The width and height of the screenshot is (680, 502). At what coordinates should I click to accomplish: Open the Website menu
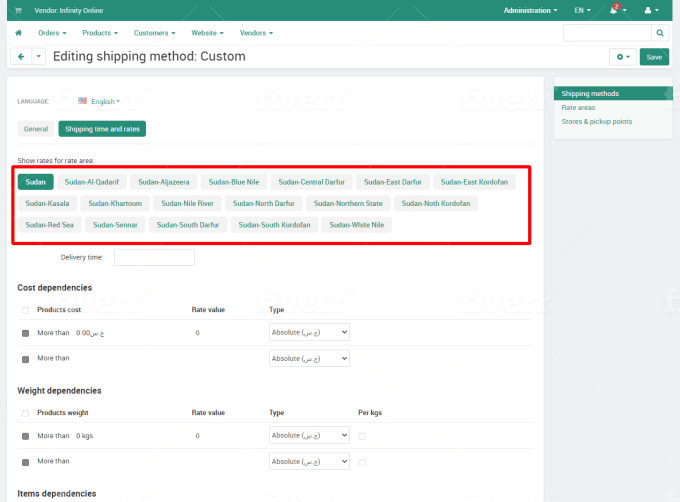point(207,33)
